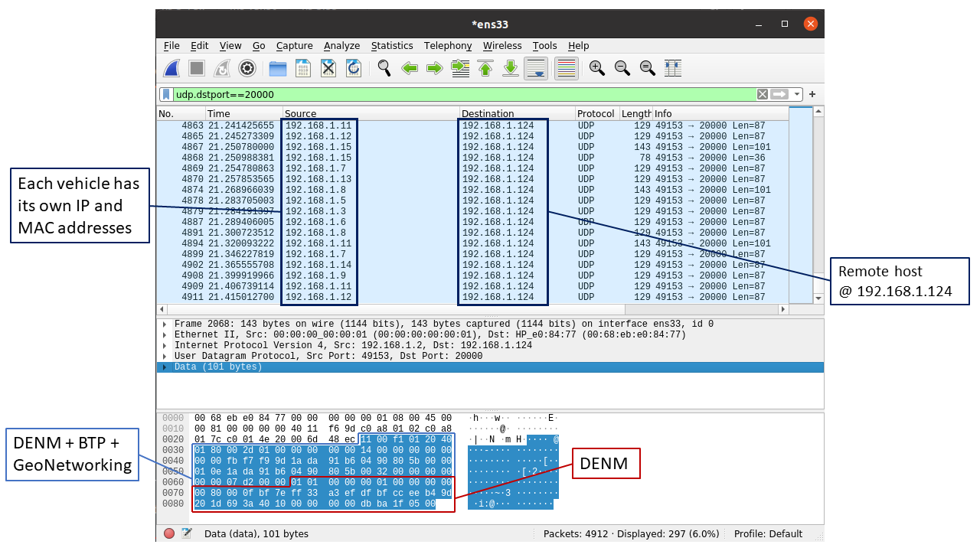Sort by the No. column header
The image size is (980, 551).
point(181,113)
